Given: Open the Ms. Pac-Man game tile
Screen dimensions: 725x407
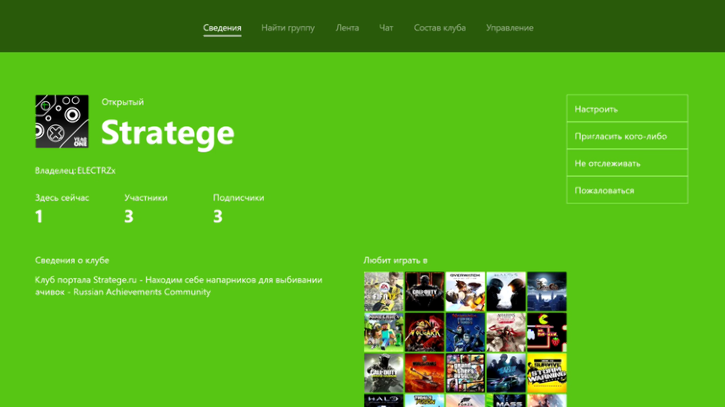Looking at the screenshot, I should coord(547,332).
